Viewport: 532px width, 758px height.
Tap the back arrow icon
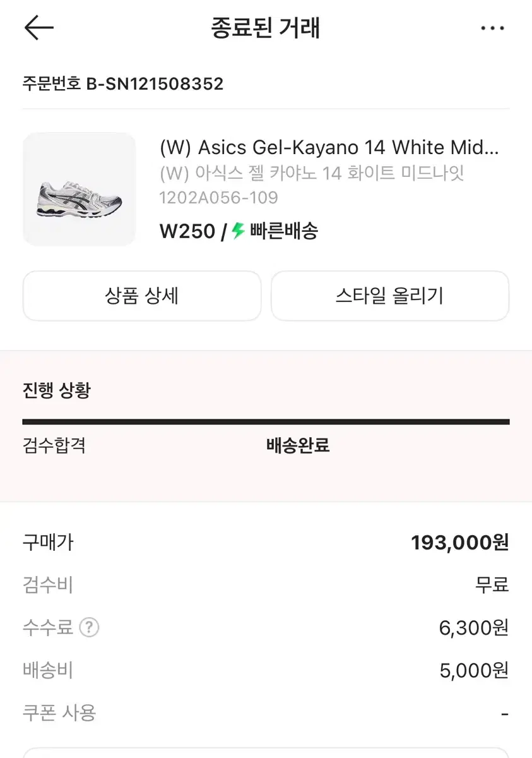click(39, 28)
